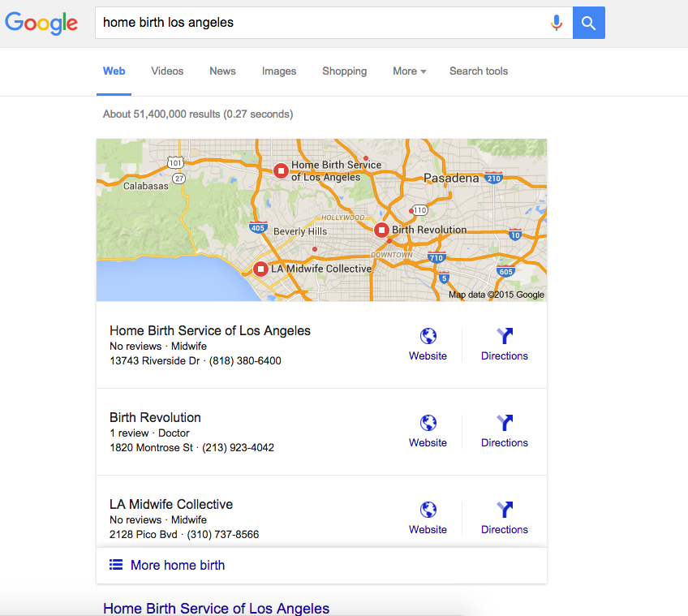Select the LA Midwife Collective map pin
688x616 pixels.
pos(260,269)
